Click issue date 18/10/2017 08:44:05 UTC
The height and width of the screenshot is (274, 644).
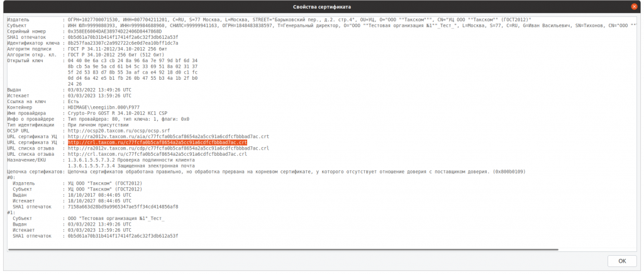click(x=100, y=195)
